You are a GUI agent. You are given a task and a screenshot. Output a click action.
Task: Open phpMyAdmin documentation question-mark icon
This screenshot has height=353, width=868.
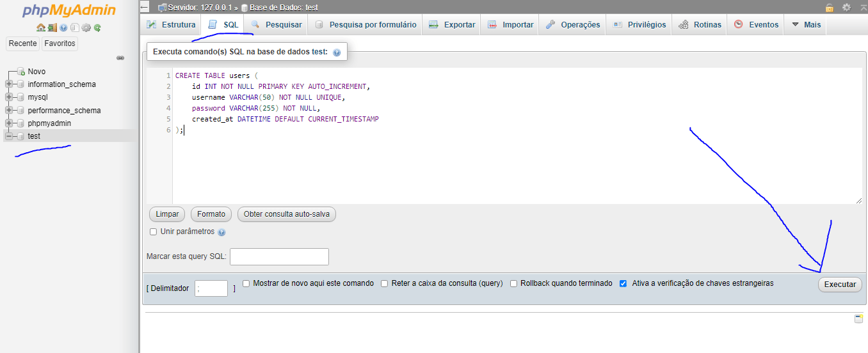click(63, 27)
